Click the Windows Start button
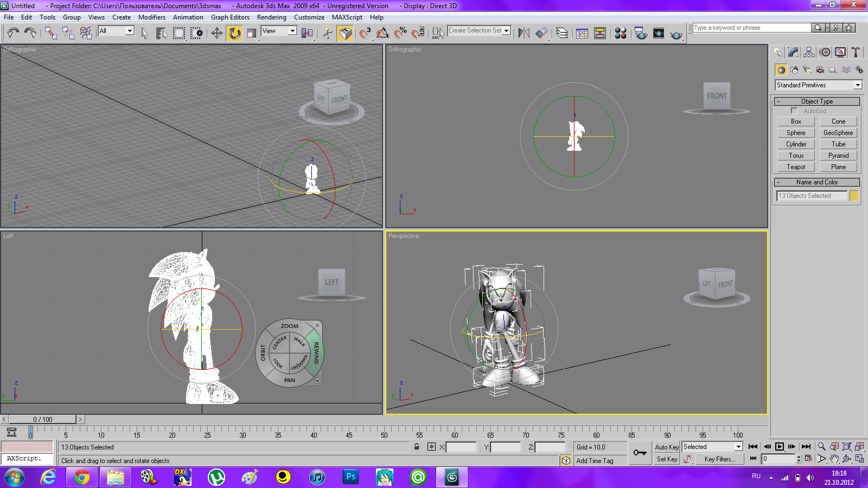Viewport: 868px width, 488px height. [x=15, y=478]
